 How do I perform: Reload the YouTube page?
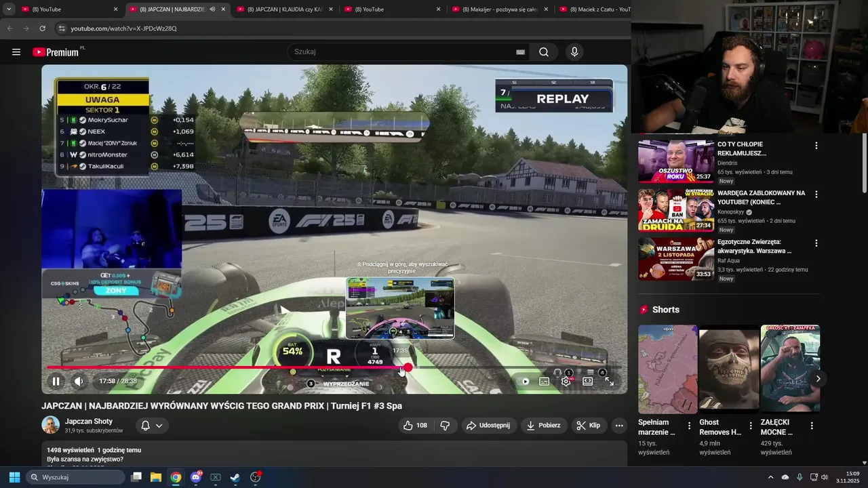pos(42,28)
